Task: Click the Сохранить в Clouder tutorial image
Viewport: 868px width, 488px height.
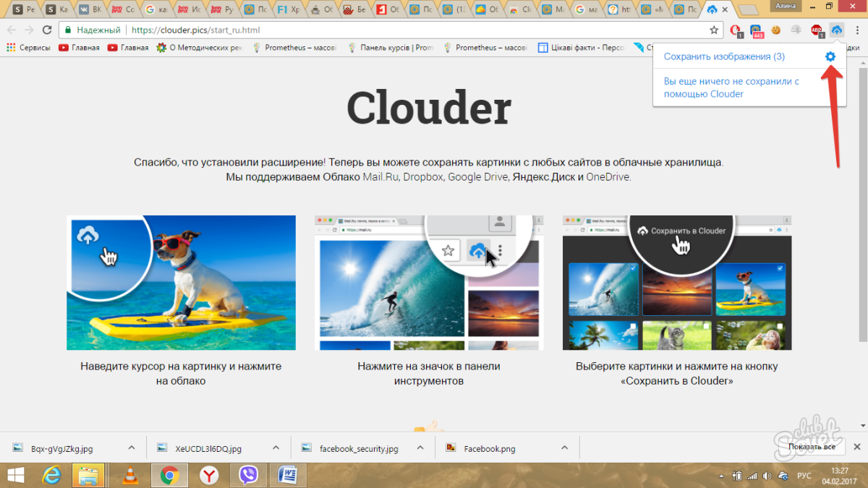Action: click(x=677, y=283)
